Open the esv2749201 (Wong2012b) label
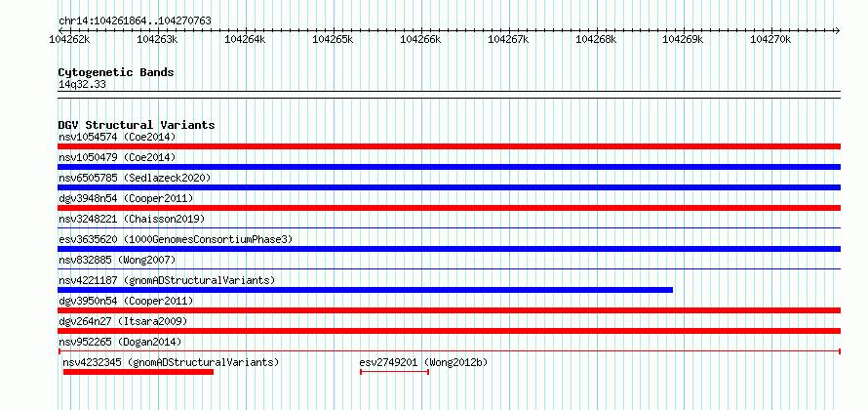 423,362
